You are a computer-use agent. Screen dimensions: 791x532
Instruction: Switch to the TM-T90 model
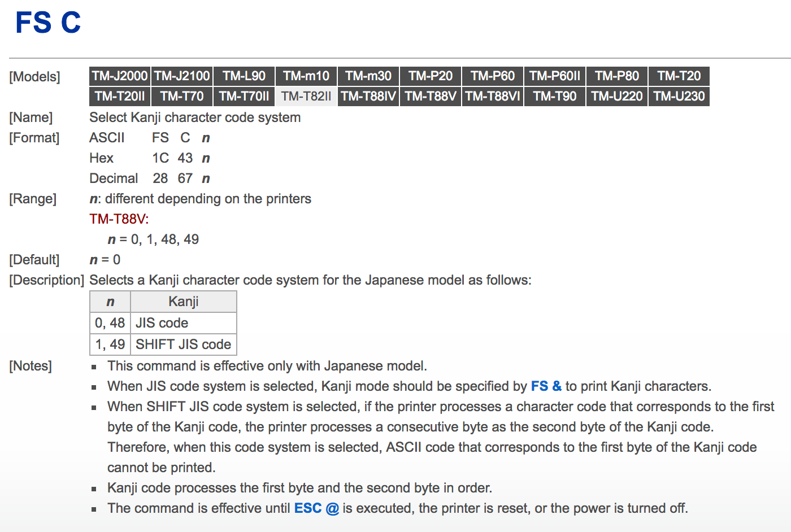click(x=555, y=97)
